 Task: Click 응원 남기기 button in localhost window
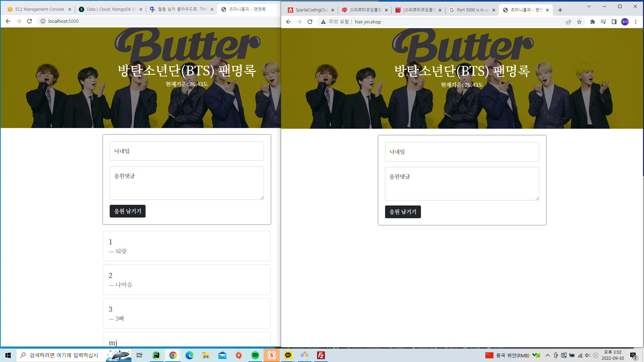[127, 211]
